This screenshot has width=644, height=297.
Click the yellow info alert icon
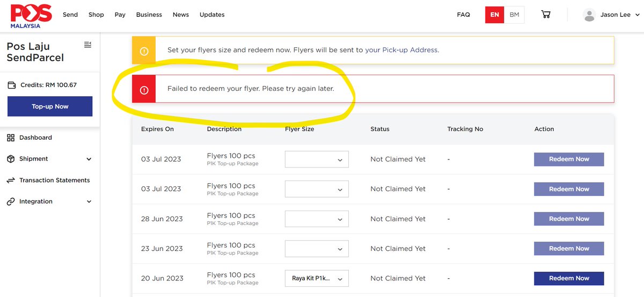point(144,51)
